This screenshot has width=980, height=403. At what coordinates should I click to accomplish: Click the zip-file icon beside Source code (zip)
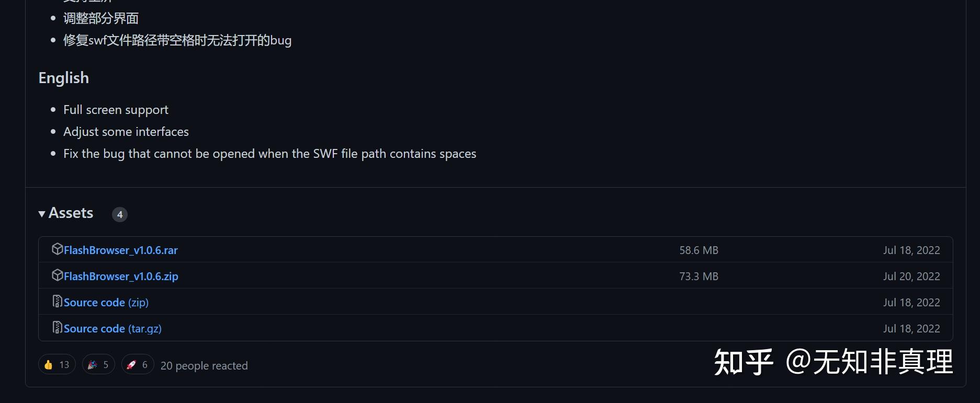tap(57, 302)
